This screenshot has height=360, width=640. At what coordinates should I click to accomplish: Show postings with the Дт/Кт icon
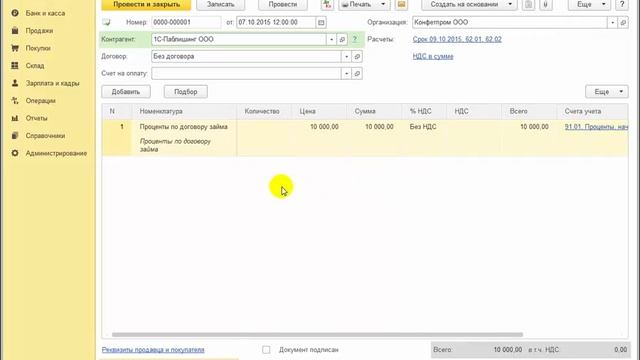[327, 4]
